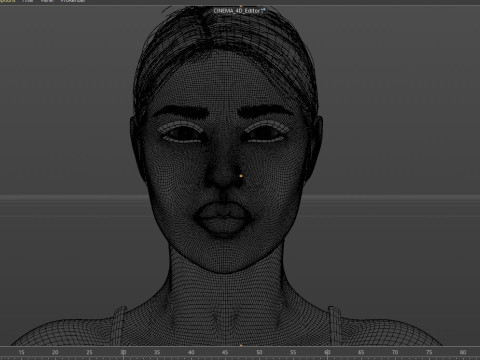Click frame 40 on the timeline ruler
Image resolution: width=480 pixels, height=360 pixels.
click(x=191, y=352)
